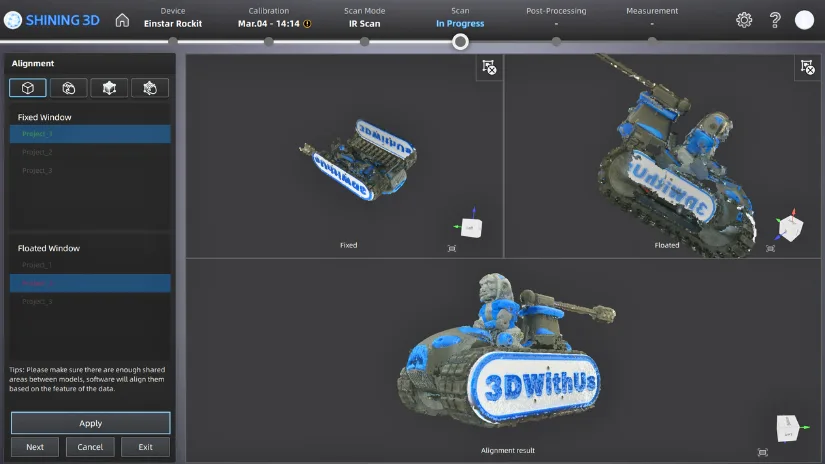Open the settings gear
825x464 pixels.
point(744,20)
